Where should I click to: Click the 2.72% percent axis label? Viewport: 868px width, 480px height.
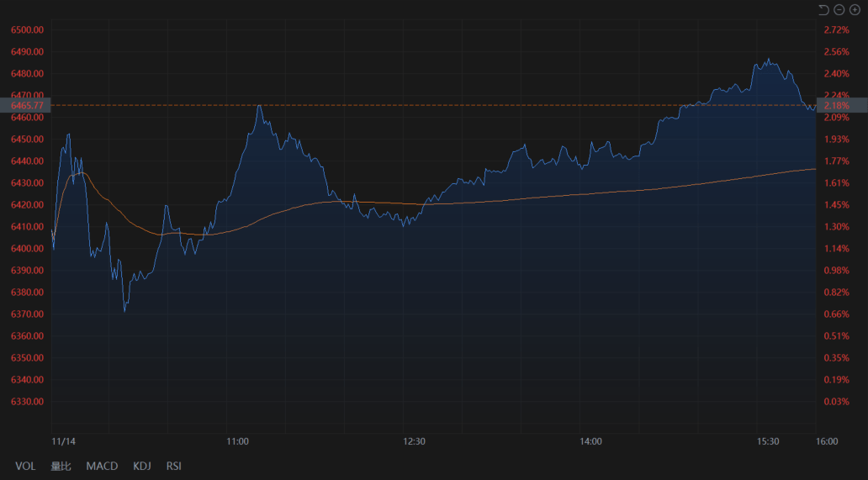coord(836,30)
